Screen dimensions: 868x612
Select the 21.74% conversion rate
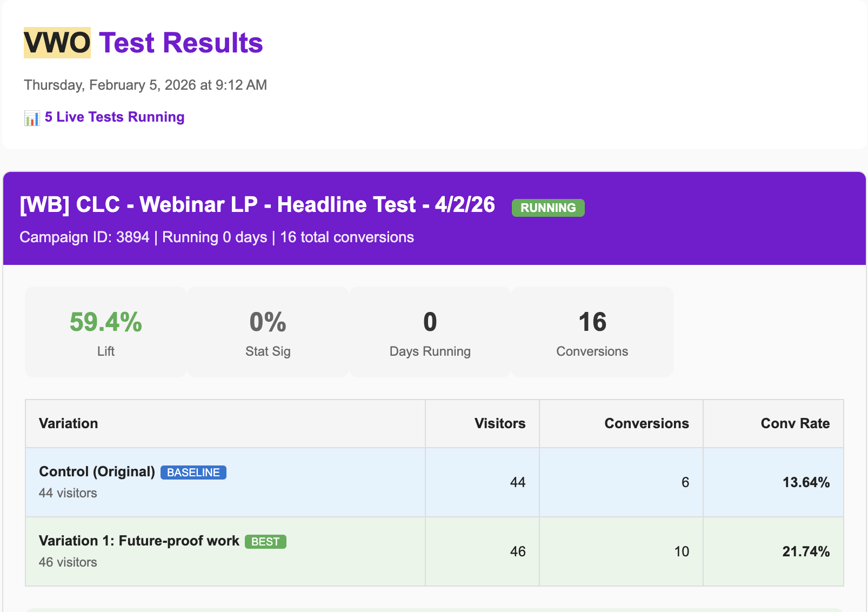pyautogui.click(x=806, y=551)
